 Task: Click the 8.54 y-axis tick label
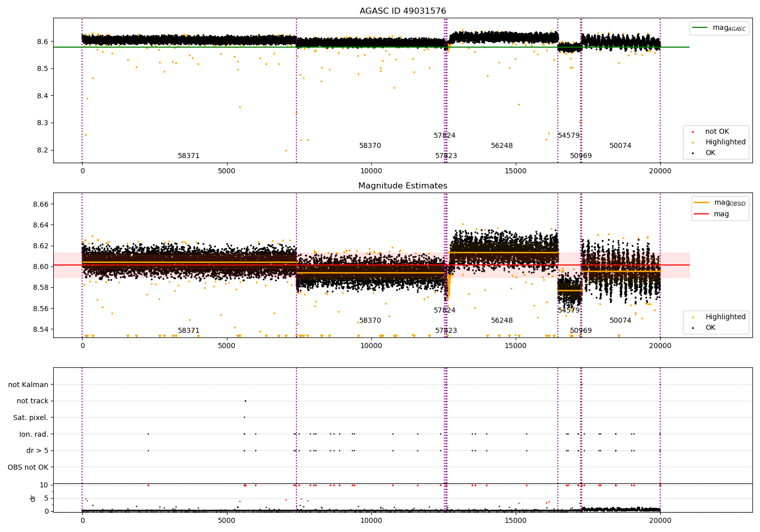tap(41, 329)
